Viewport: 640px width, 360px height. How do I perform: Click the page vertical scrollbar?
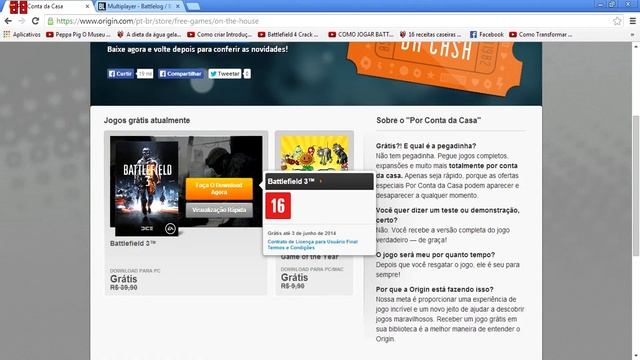coord(636,185)
